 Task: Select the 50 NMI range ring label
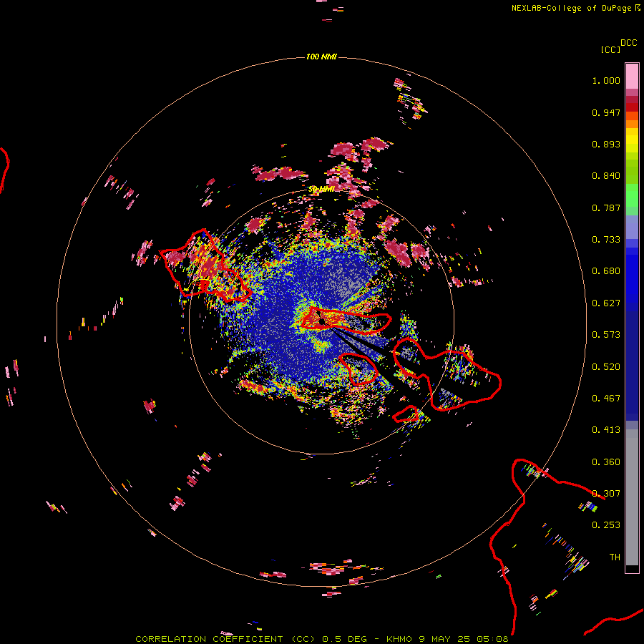point(321,190)
